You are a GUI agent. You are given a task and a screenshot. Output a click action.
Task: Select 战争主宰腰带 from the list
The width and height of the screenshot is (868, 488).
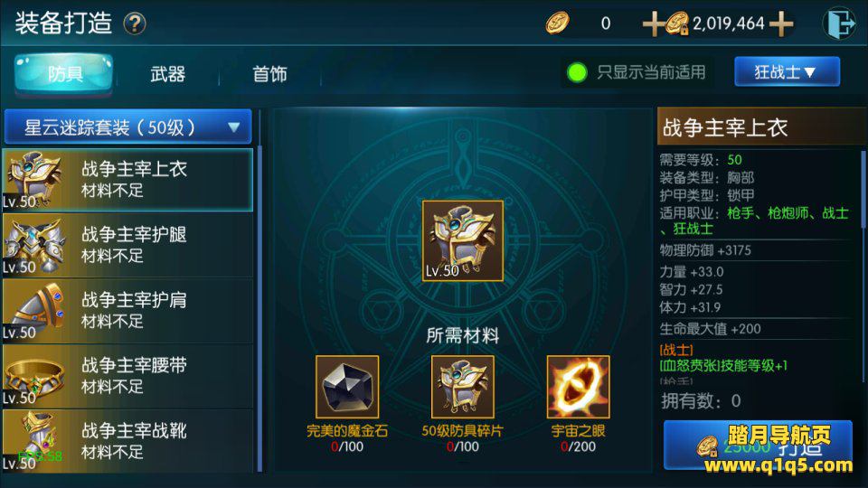127,376
